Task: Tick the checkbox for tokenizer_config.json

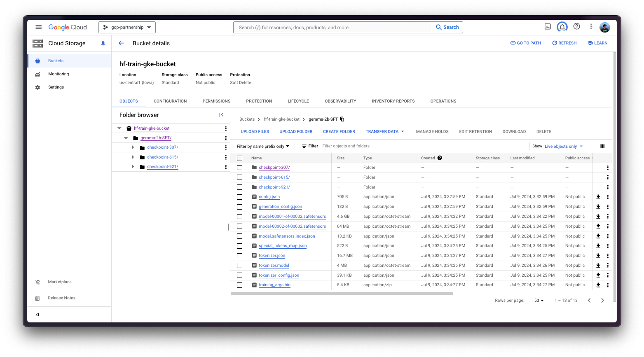Action: [239, 275]
